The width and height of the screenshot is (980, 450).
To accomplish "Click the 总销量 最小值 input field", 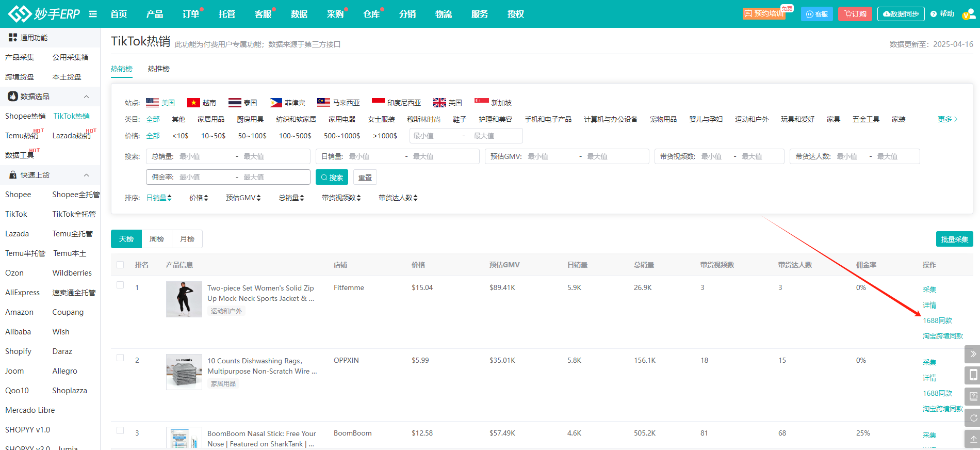I will [x=204, y=156].
